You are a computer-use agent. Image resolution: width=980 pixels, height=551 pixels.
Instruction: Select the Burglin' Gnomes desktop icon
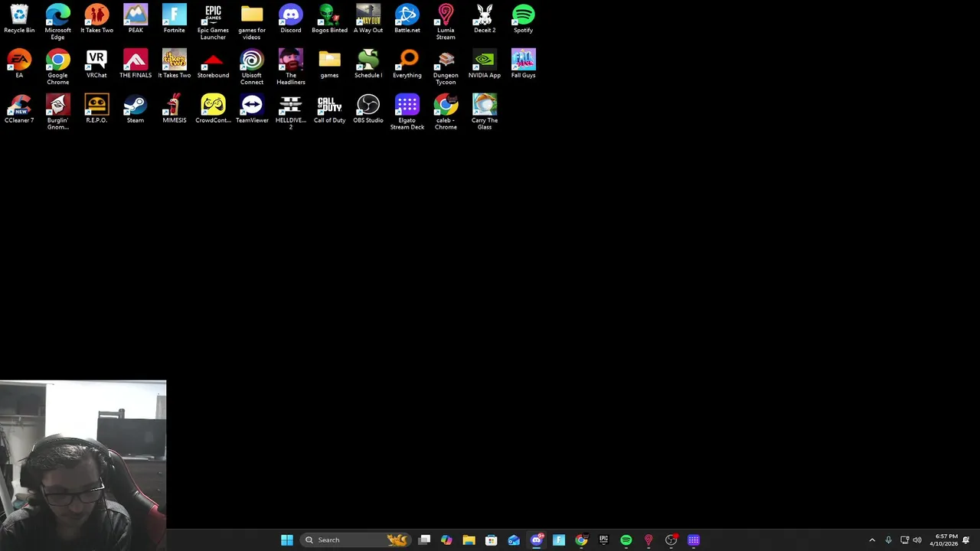click(x=57, y=112)
